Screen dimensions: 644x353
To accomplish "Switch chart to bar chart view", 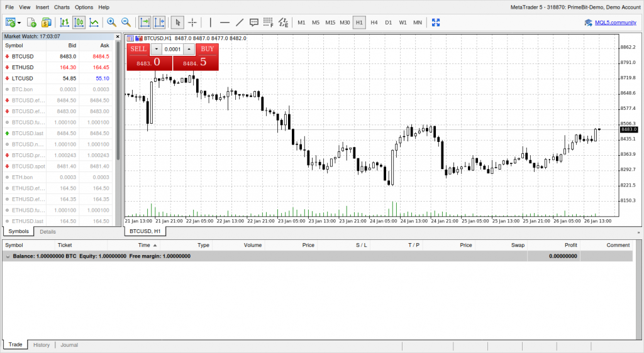I will [65, 23].
